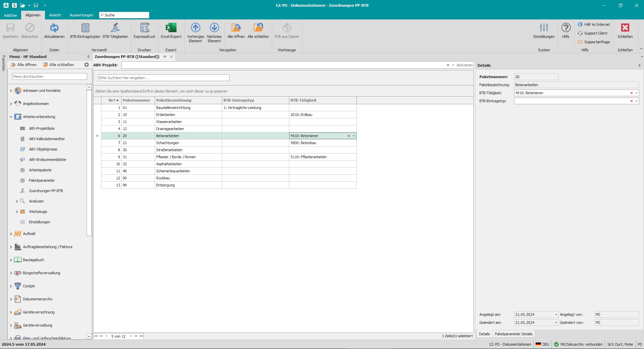
Task: Switch to the Ansicht ribbon tab
Action: (55, 15)
